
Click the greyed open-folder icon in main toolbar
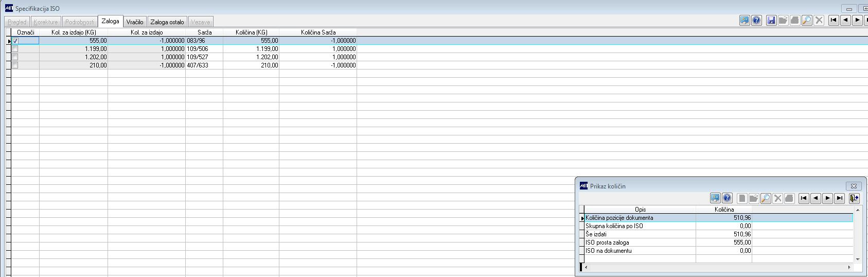[783, 21]
